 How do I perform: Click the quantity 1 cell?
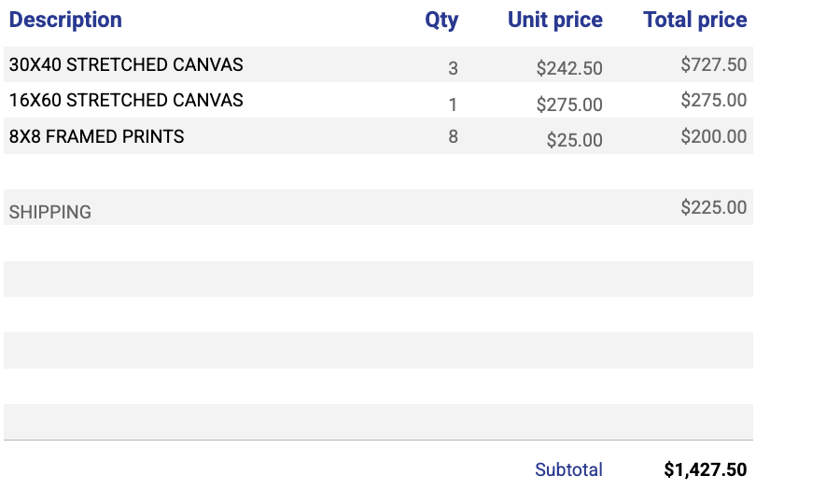point(454,105)
